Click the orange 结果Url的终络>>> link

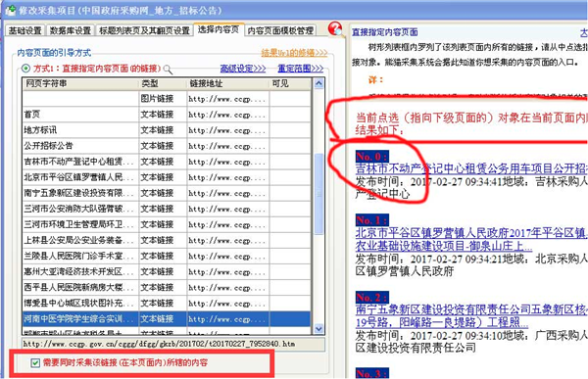294,53
